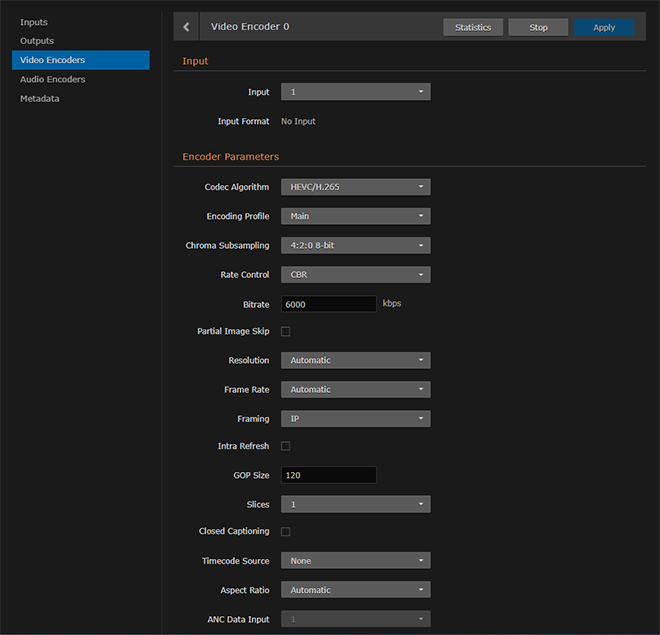Enable the Closed Captioning checkbox
Viewport: 660px width, 635px height.
[286, 532]
